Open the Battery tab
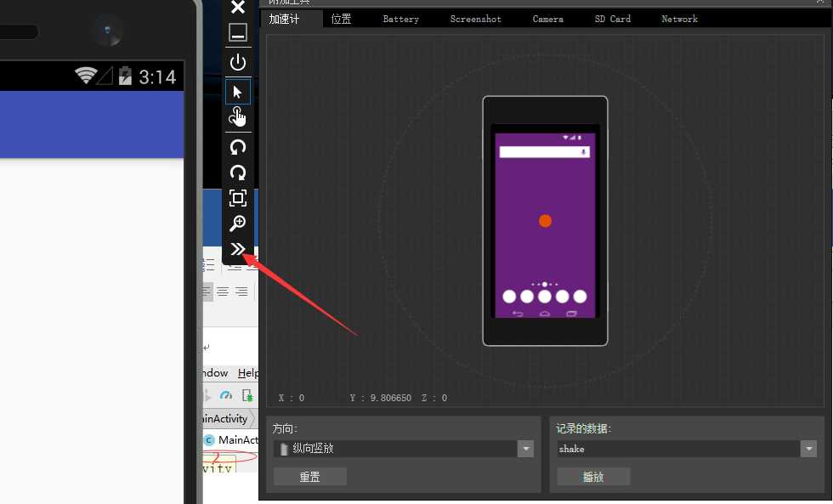This screenshot has height=504, width=833. pyautogui.click(x=400, y=19)
